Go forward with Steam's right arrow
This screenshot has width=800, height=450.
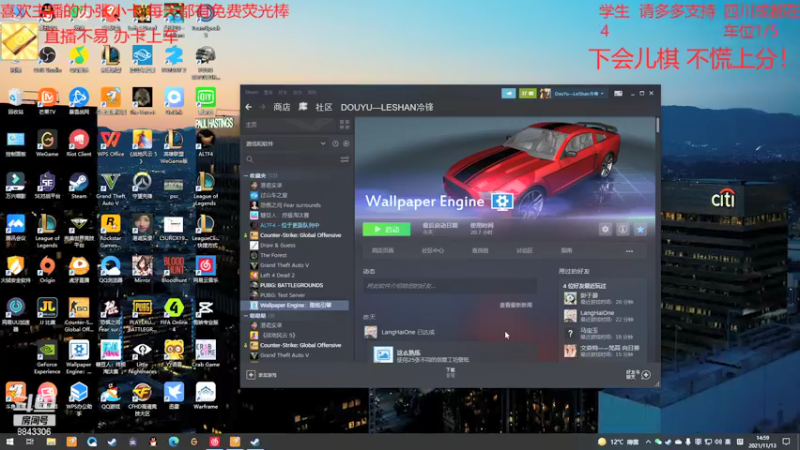[x=262, y=107]
